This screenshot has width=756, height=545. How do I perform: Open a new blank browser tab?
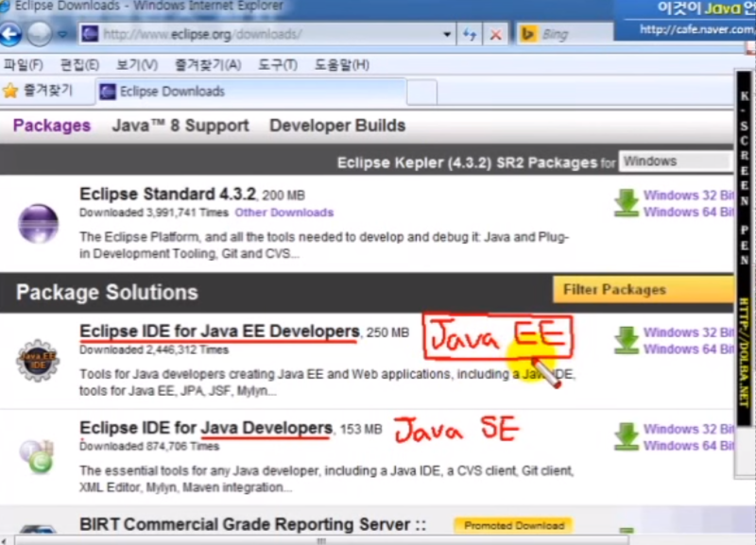(421, 92)
